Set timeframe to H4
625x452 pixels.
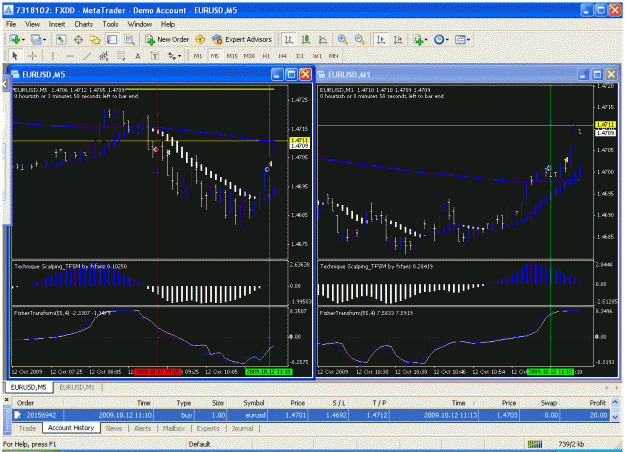click(282, 56)
